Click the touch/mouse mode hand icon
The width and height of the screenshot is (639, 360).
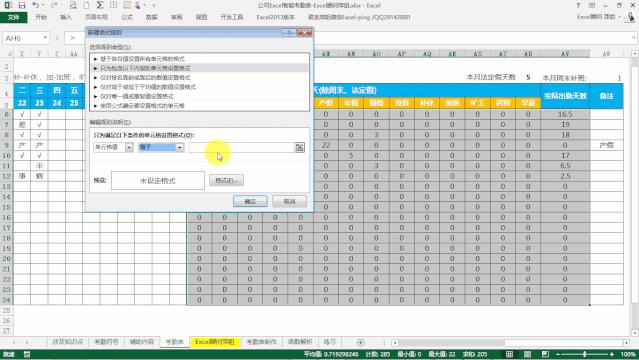[x=138, y=5]
